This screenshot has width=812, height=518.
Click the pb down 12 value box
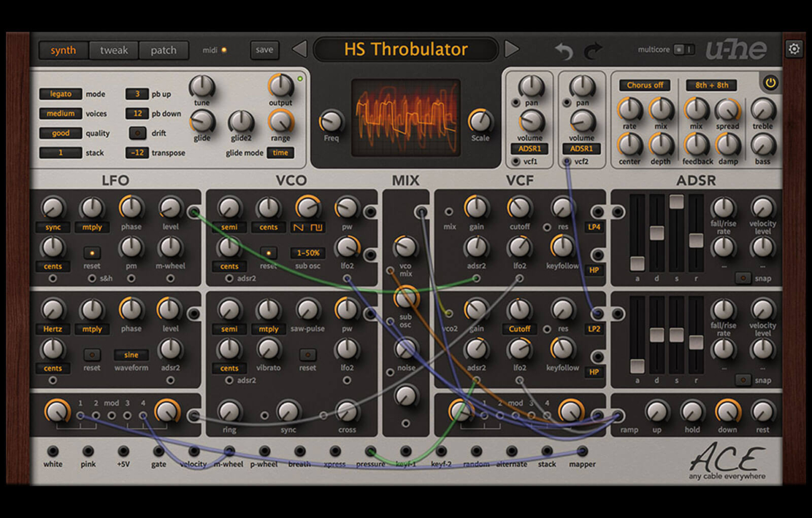(x=137, y=114)
